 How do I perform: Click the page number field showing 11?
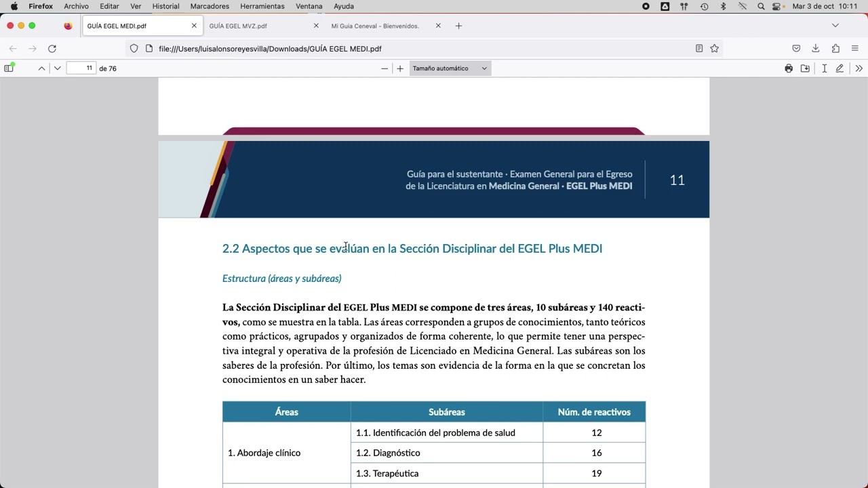coord(81,68)
